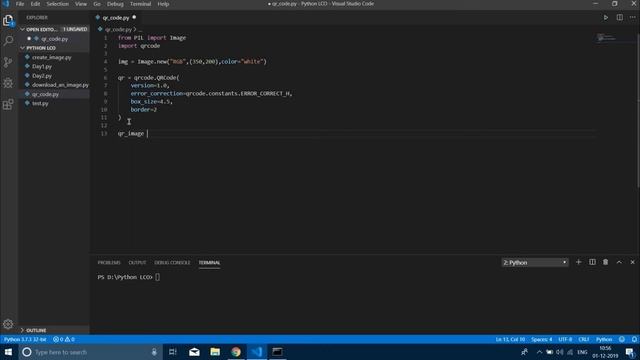Screen dimensions: 640x360
Task: Split the editor to the right
Action: click(x=620, y=18)
